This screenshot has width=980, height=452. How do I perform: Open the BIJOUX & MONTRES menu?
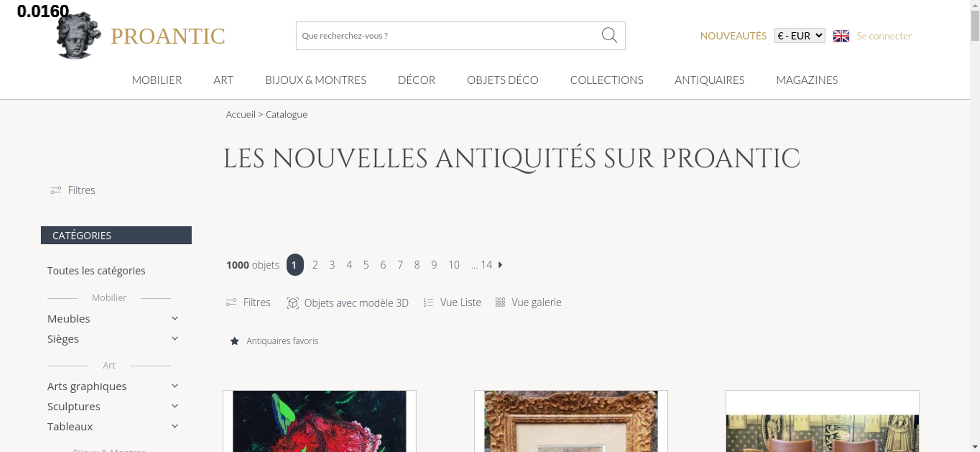(x=316, y=80)
